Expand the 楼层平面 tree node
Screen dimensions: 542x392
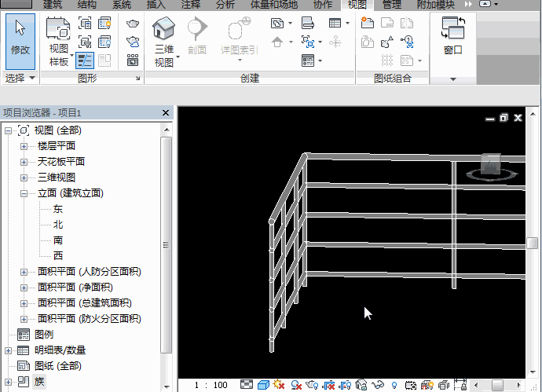24,146
